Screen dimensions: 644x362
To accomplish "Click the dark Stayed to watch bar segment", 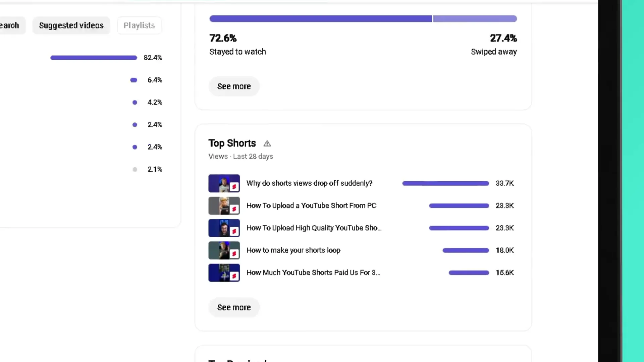I will [321, 19].
